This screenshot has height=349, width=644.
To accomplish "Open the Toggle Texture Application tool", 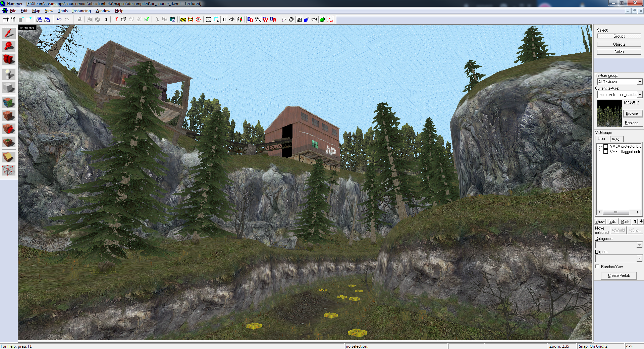I will (x=9, y=102).
